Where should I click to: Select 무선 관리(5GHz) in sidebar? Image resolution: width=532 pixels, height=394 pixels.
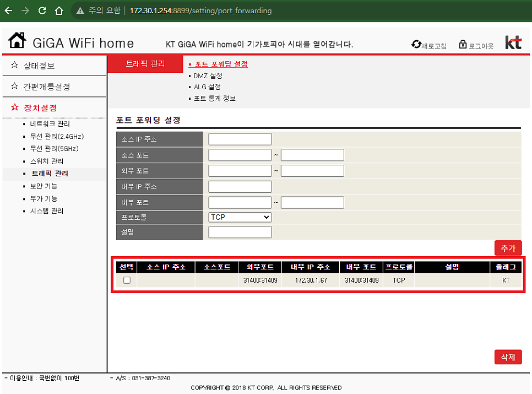[x=55, y=149]
